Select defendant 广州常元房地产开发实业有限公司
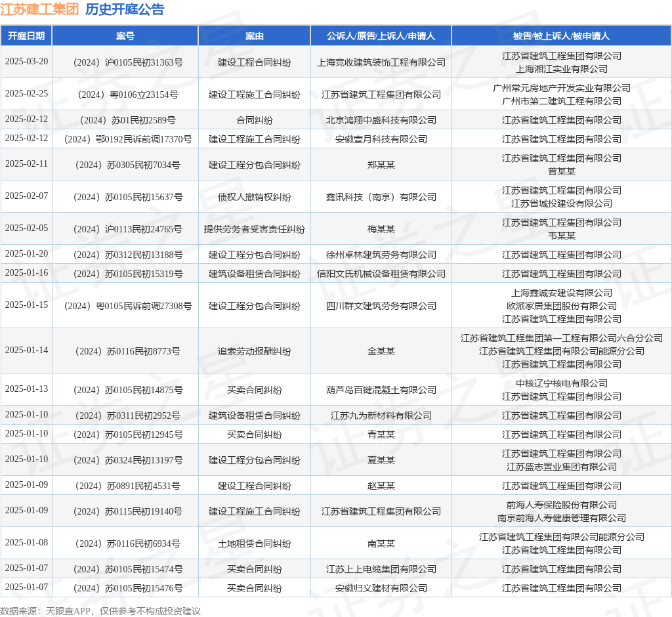 [562, 89]
